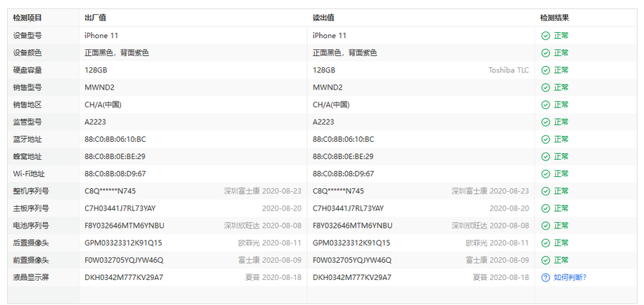The image size is (644, 305).
Task: Select the 液晶显示屏 row label
Action: click(31, 278)
